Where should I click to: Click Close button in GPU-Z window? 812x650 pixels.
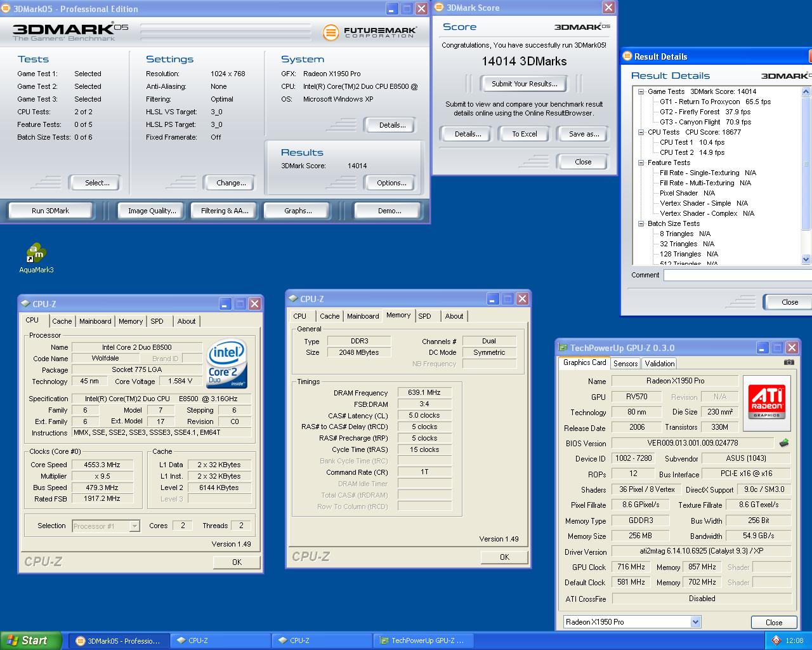[x=774, y=622]
